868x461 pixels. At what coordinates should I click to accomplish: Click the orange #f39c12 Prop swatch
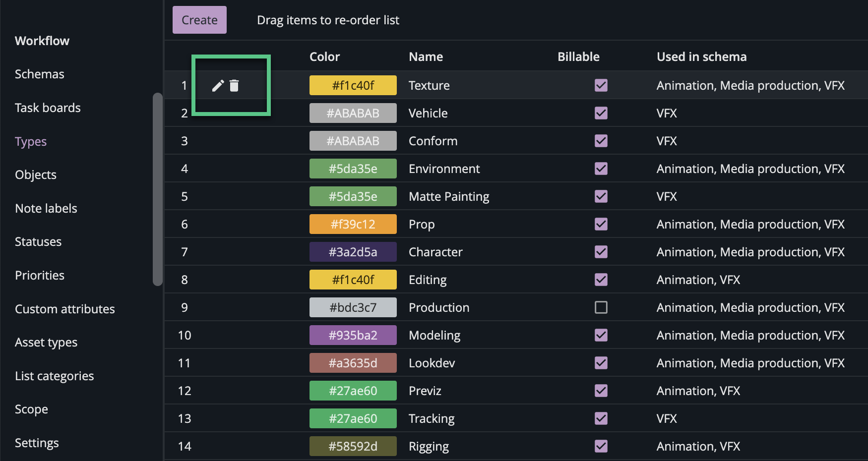[x=353, y=224]
